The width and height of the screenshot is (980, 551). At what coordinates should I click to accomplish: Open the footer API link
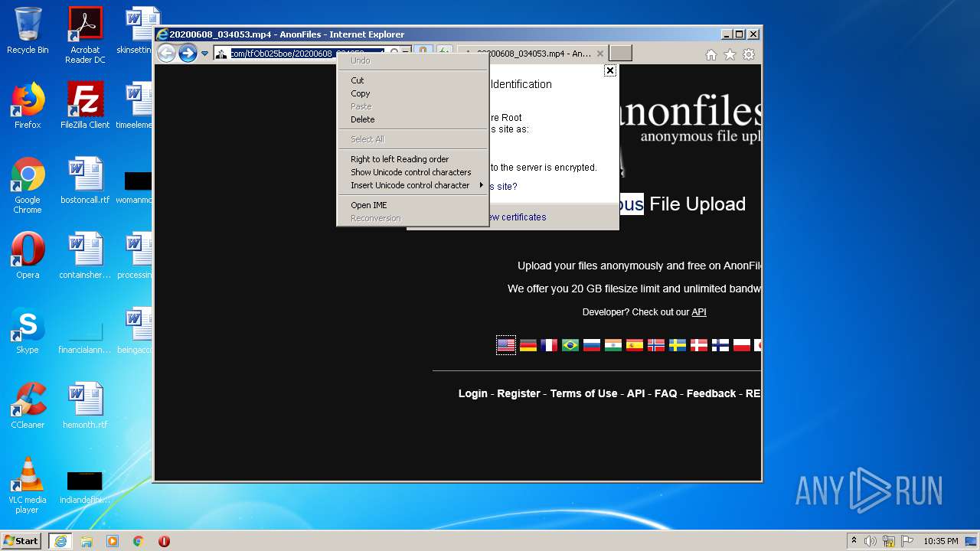pos(635,393)
